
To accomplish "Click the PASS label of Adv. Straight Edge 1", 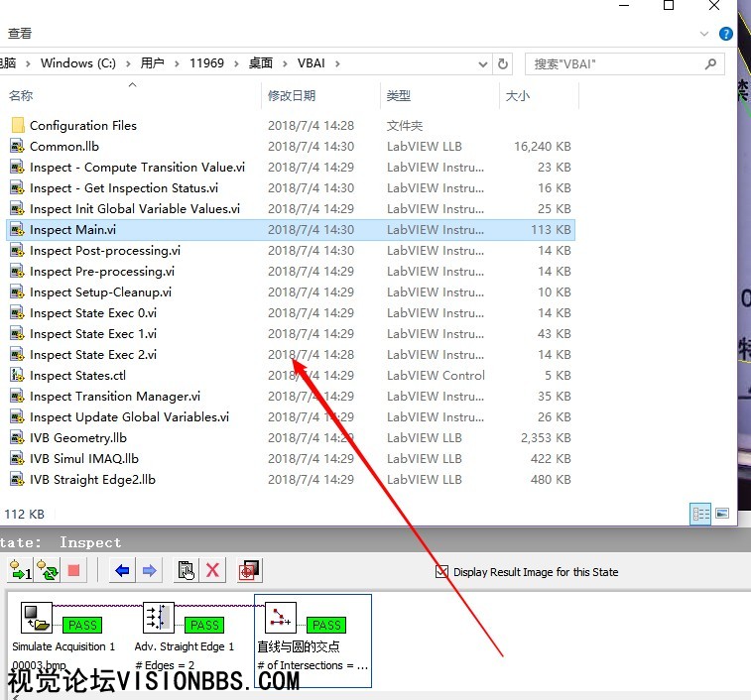I will pos(204,625).
